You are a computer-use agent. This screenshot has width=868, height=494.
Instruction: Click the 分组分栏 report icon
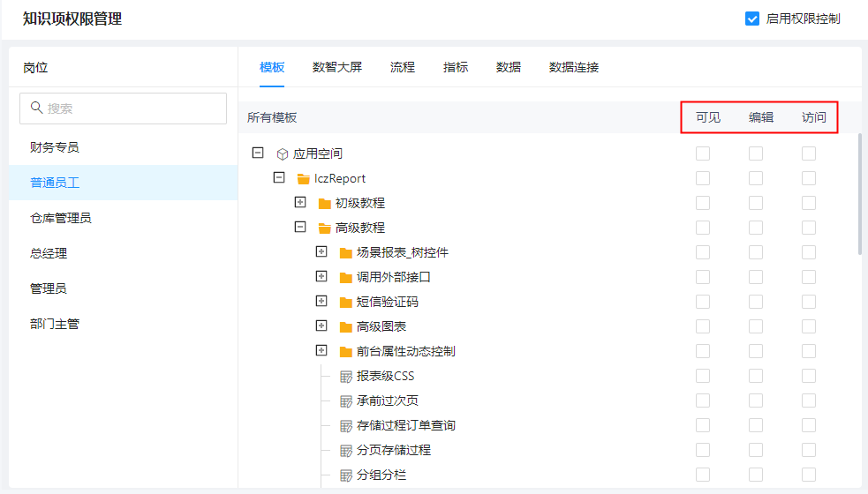pyautogui.click(x=346, y=475)
